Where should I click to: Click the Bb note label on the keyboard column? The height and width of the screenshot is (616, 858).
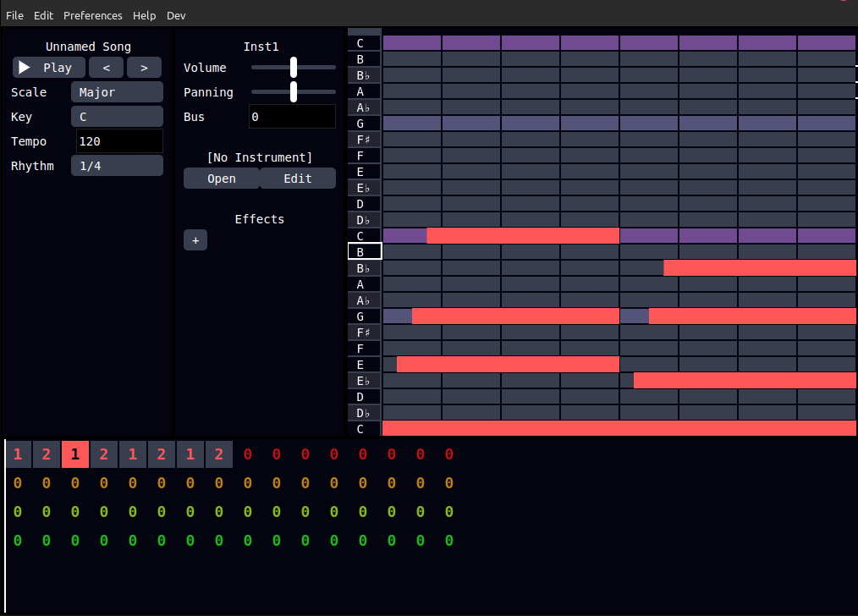pos(364,267)
